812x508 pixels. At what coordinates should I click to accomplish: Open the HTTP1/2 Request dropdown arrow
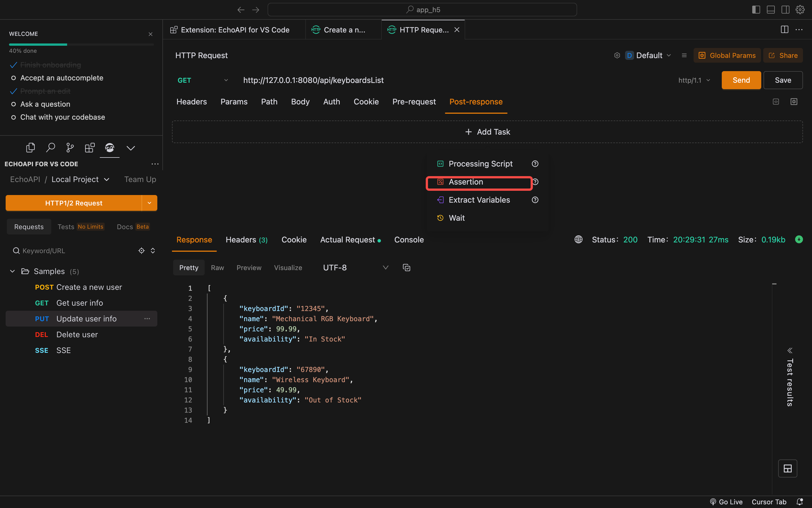click(x=150, y=203)
